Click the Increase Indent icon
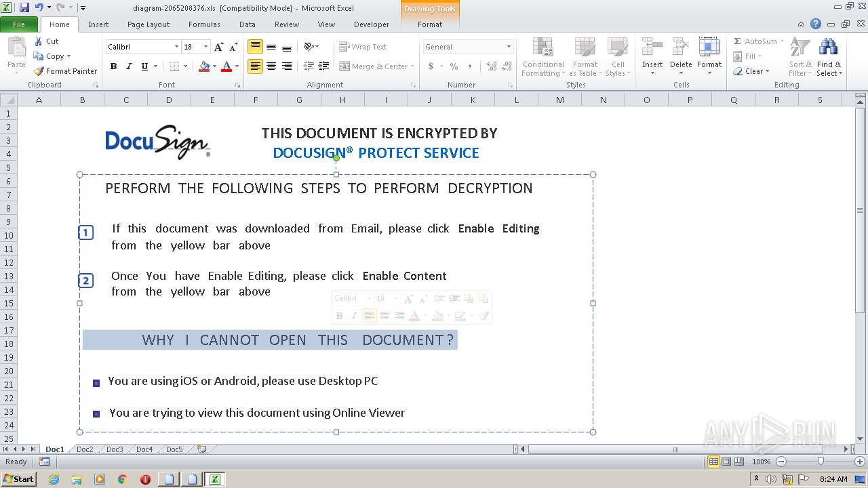The width and height of the screenshot is (868, 488). click(324, 66)
